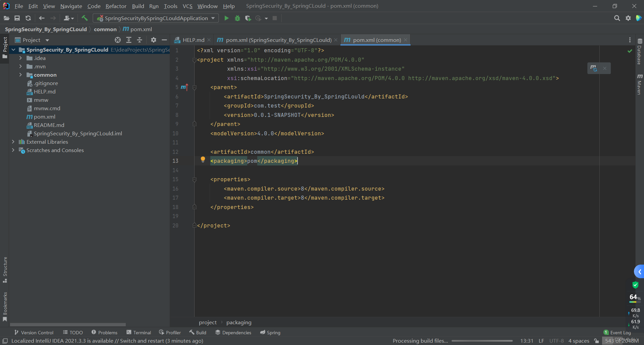
Task: Start debug with green bug icon
Action: (237, 18)
